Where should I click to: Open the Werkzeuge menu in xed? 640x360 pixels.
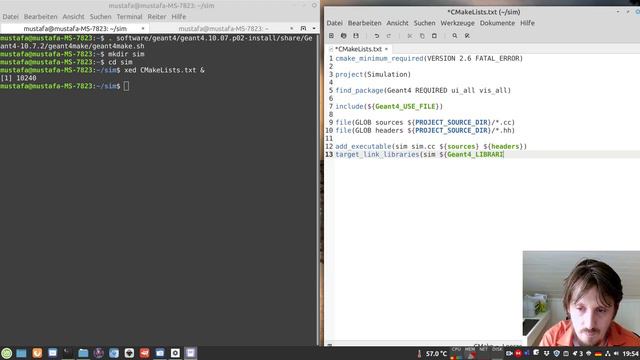tap(458, 23)
